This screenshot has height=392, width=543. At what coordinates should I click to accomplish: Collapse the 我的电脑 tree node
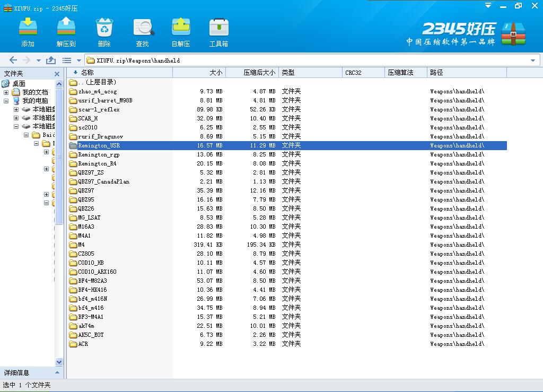click(6, 101)
